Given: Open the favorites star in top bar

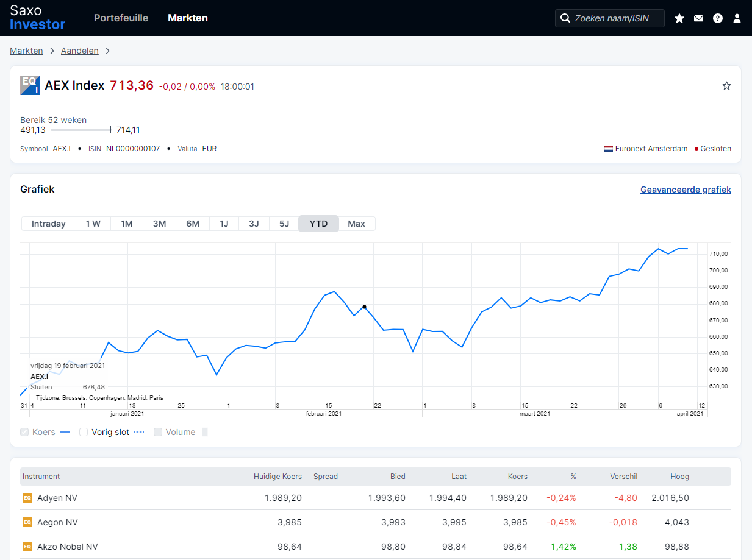Looking at the screenshot, I should pos(679,18).
